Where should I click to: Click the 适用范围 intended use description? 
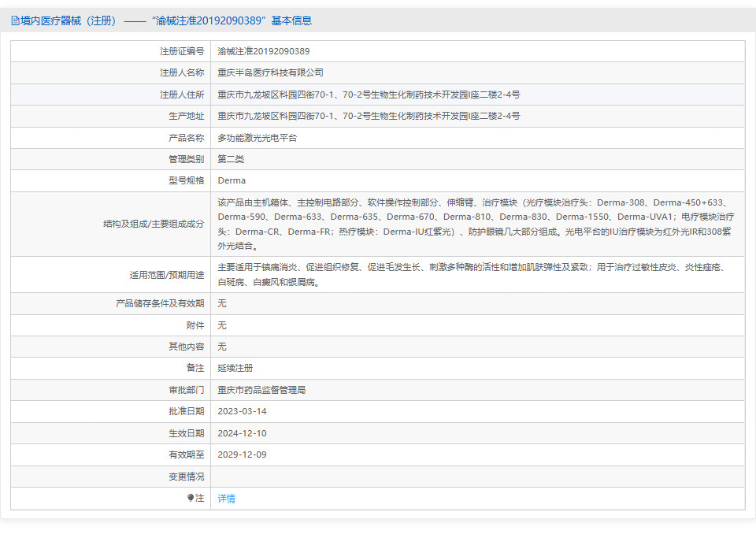(x=471, y=274)
